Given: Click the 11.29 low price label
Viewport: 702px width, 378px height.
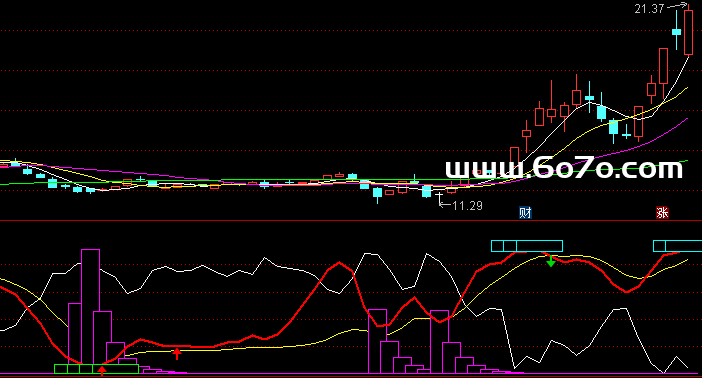Looking at the screenshot, I should point(467,206).
